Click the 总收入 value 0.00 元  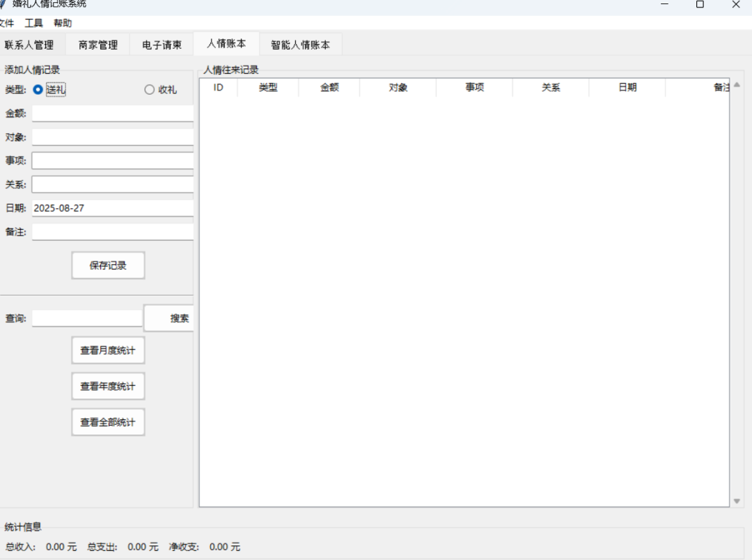click(x=61, y=547)
